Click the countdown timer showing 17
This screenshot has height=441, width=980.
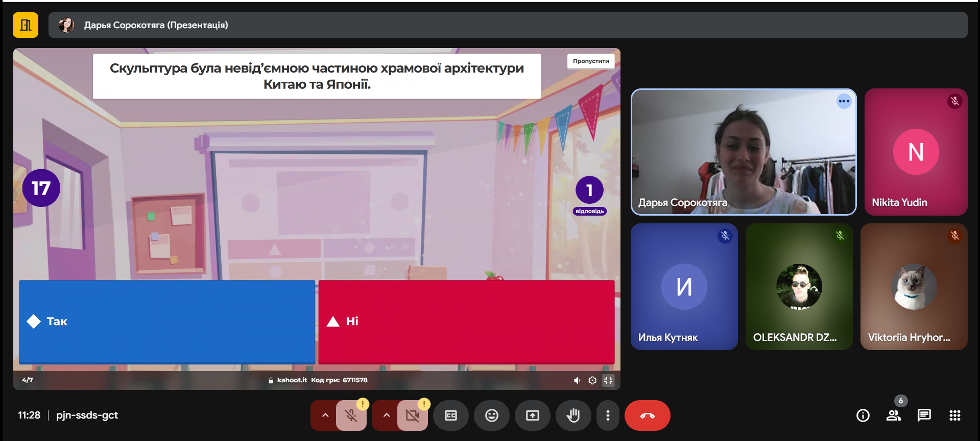[41, 188]
